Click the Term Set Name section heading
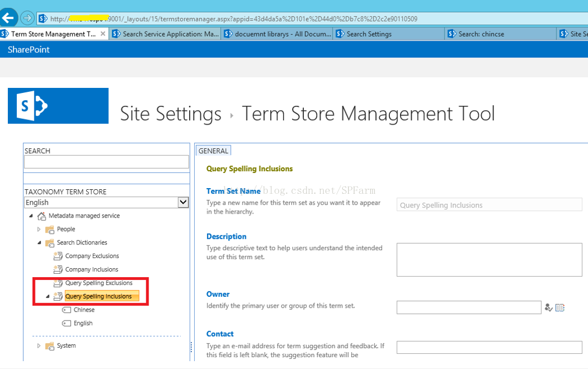The width and height of the screenshot is (588, 369). (x=234, y=191)
